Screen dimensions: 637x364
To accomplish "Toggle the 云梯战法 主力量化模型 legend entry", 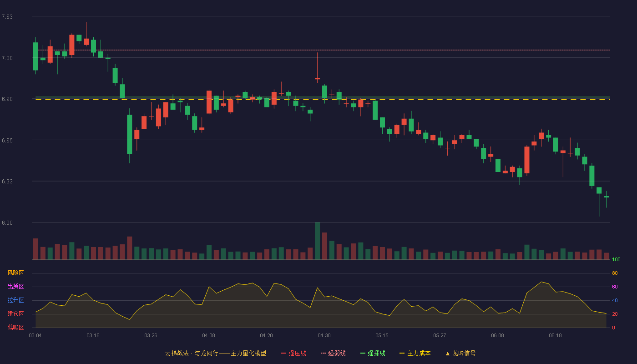I will tap(216, 353).
